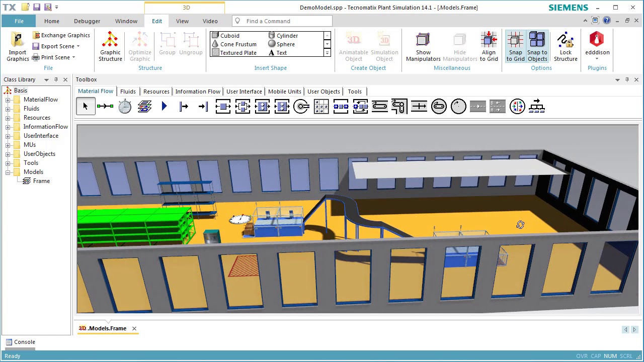
Task: Click Show Manipulators button
Action: (423, 47)
